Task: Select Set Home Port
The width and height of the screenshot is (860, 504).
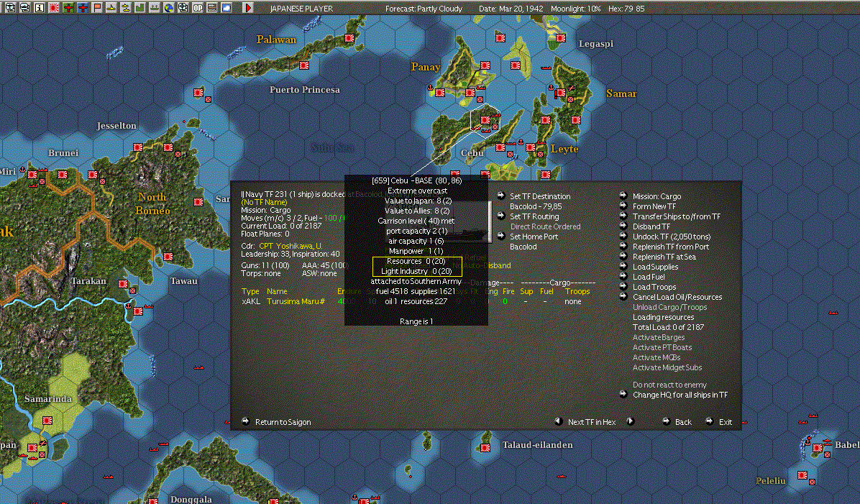Action: tap(534, 237)
